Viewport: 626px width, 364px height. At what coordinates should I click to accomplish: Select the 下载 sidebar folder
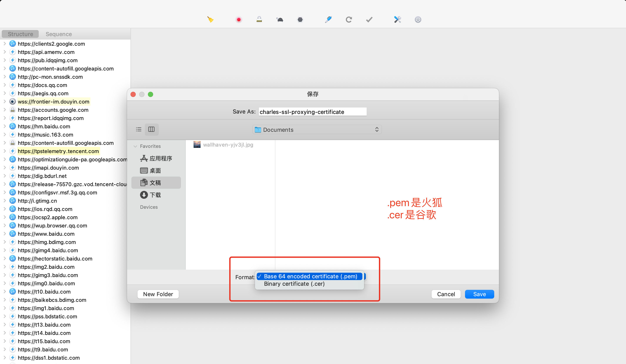tap(155, 195)
